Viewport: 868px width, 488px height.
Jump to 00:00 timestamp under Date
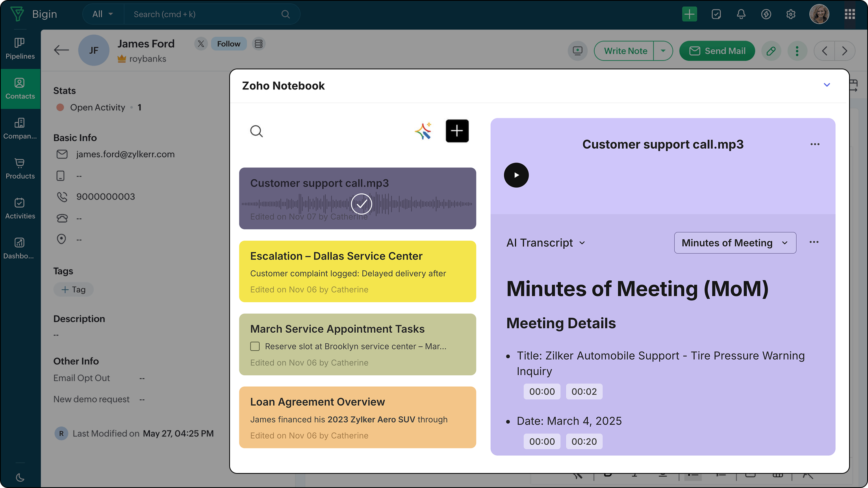(542, 441)
